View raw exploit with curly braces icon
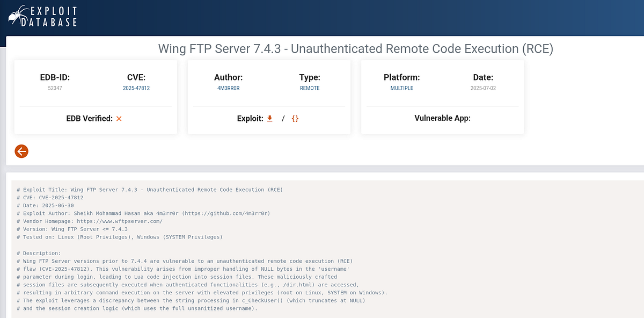 pos(295,118)
